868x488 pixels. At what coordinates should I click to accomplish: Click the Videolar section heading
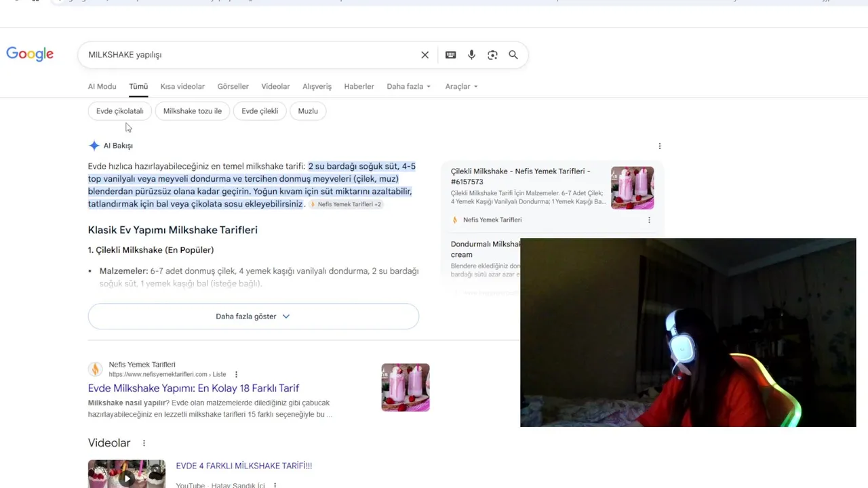pos(109,443)
